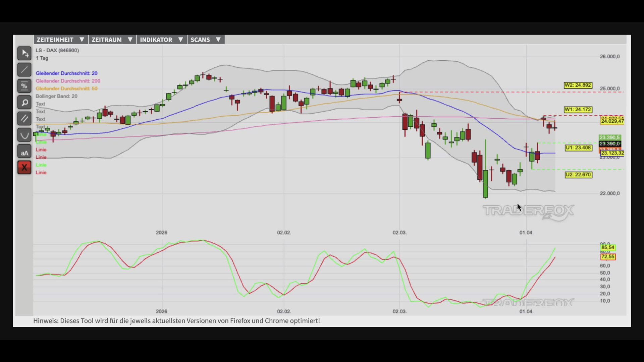Viewport: 644px width, 362px height.
Task: Toggle Bollinger Band: 20 legend entry
Action: tap(56, 96)
